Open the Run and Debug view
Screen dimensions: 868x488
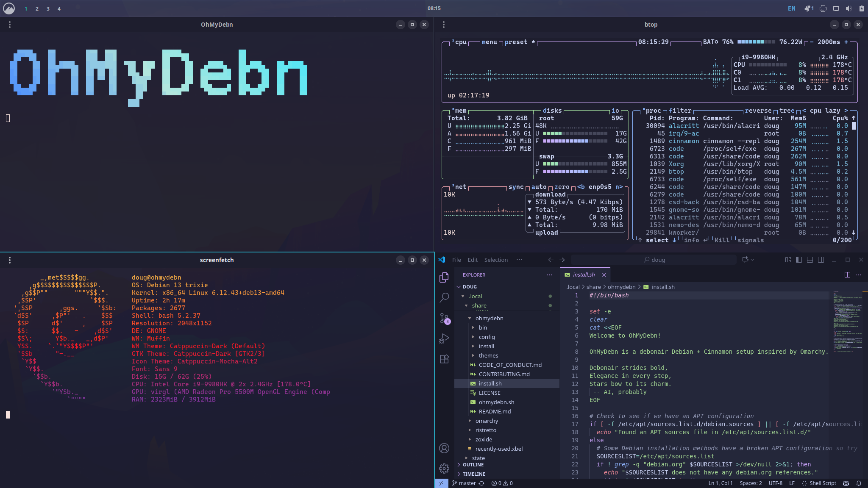pyautogui.click(x=444, y=338)
